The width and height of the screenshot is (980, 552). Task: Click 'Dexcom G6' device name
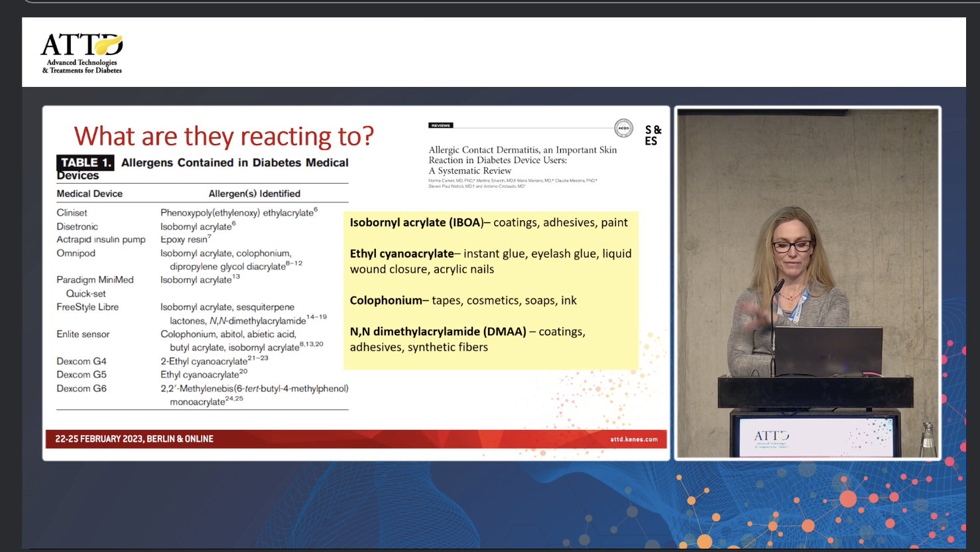(x=82, y=389)
